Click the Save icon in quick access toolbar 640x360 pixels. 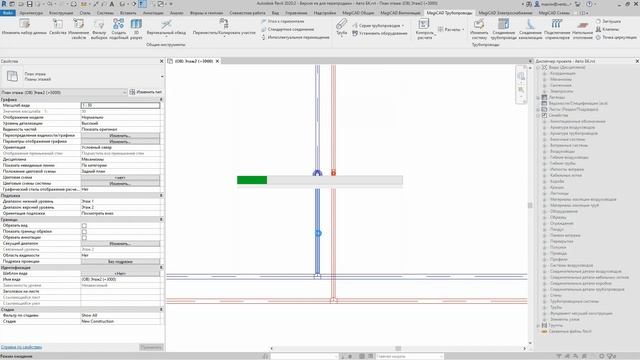pyautogui.click(x=29, y=4)
